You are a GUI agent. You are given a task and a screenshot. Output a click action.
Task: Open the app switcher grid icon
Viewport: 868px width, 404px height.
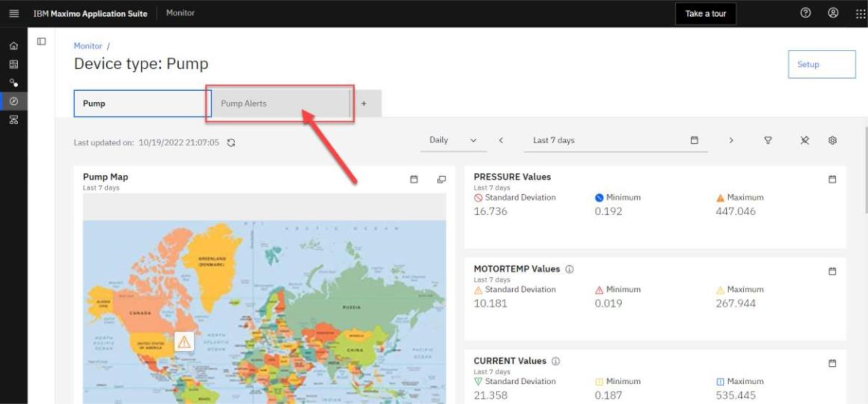coord(860,13)
